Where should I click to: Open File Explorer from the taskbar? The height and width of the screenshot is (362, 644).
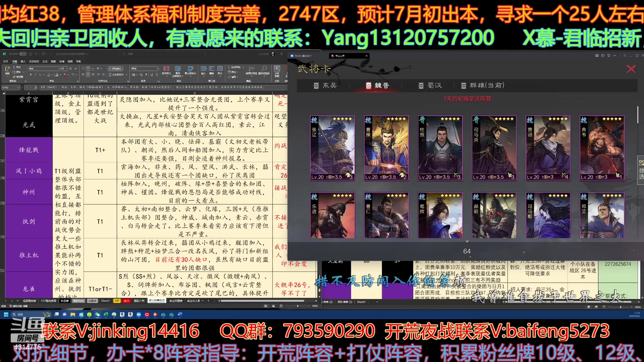pos(73,314)
